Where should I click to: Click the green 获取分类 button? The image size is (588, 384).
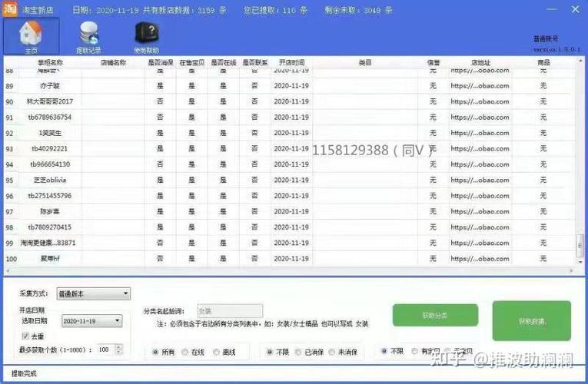[x=435, y=315]
